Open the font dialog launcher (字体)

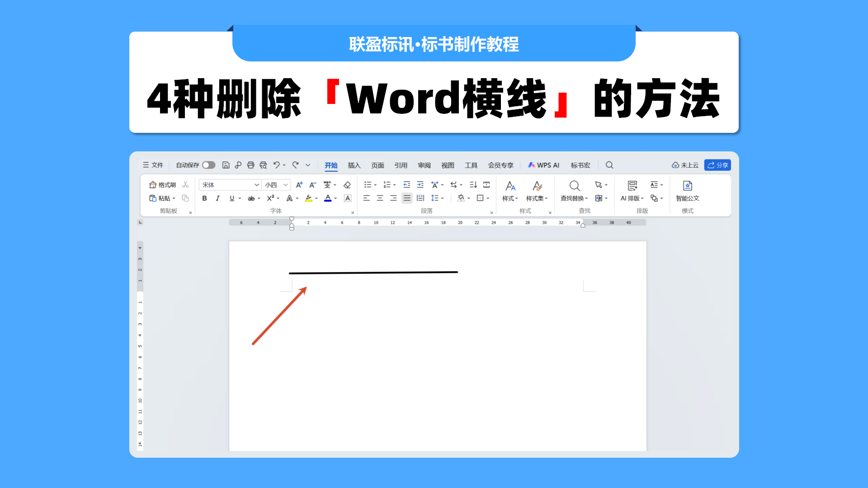[353, 212]
